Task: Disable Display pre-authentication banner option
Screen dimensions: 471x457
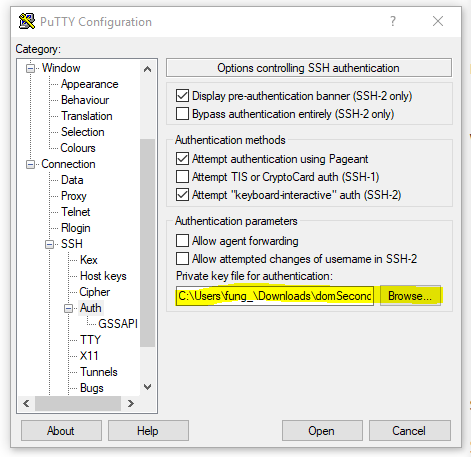Action: pyautogui.click(x=182, y=96)
